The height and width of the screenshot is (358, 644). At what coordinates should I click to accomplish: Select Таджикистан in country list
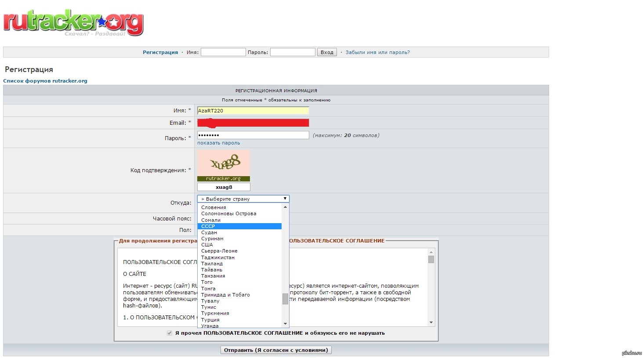point(218,257)
